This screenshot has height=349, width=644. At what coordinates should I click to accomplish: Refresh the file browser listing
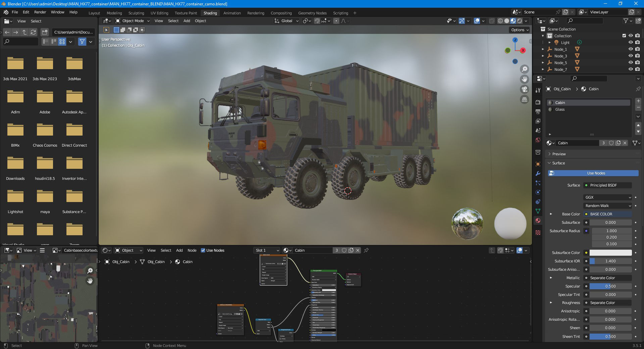pyautogui.click(x=33, y=32)
